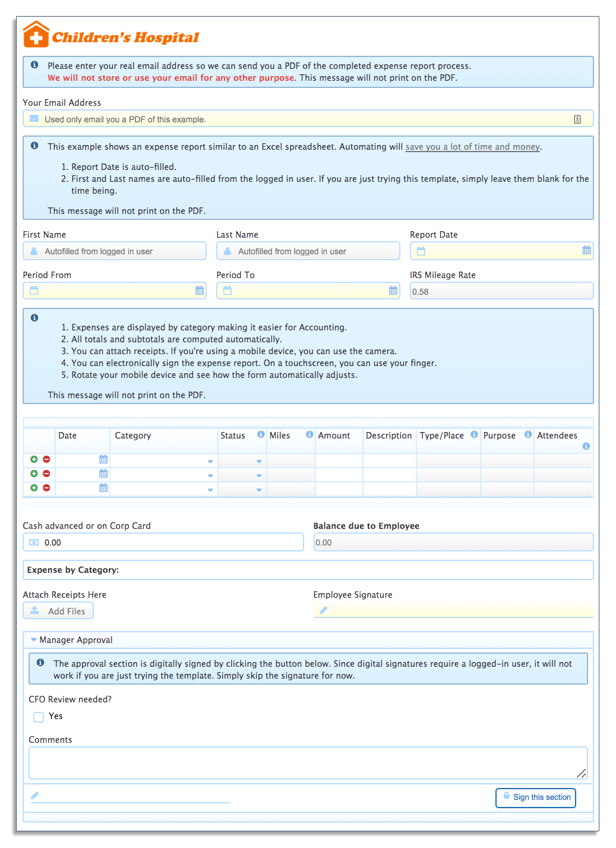Image resolution: width=616 pixels, height=848 pixels.
Task: Check the CFO Review needed Yes box
Action: pyautogui.click(x=39, y=717)
